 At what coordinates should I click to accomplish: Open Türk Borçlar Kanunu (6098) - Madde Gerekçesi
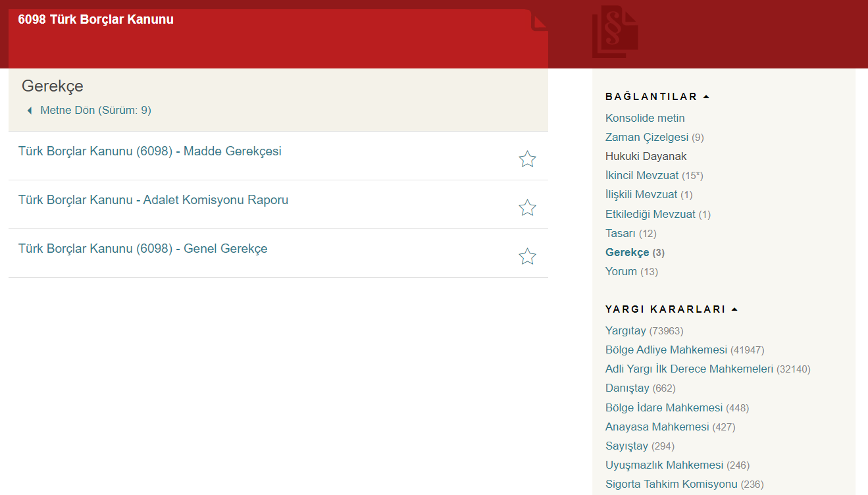pos(149,151)
